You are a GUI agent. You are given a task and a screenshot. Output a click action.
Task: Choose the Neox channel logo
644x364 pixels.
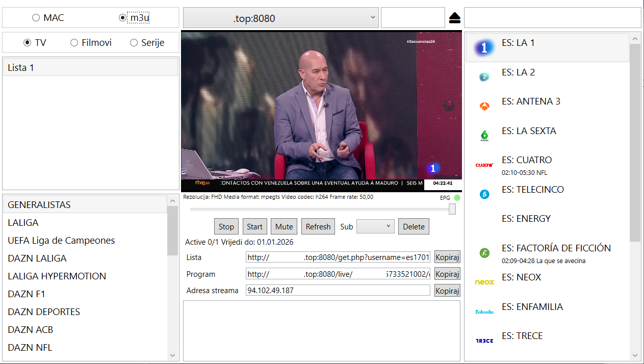pyautogui.click(x=484, y=282)
